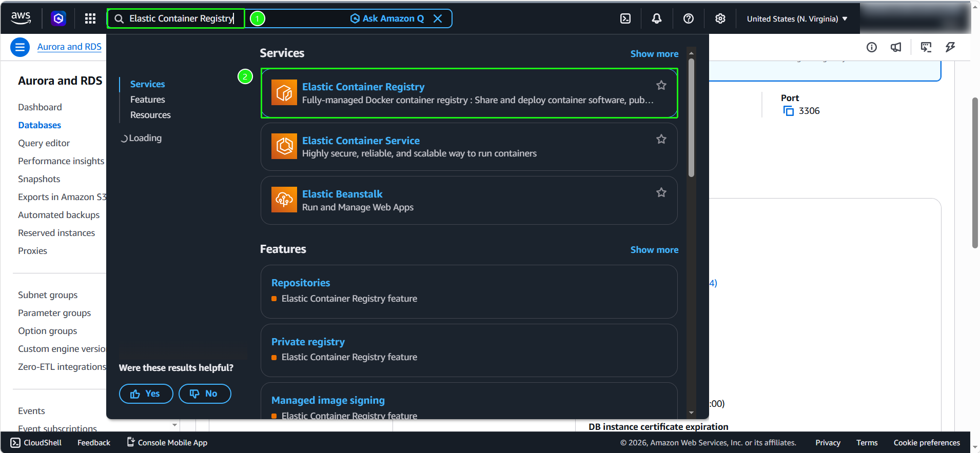Screen dimensions: 980x453
Task: Go to RDS Dashboard
Action: coord(40,107)
